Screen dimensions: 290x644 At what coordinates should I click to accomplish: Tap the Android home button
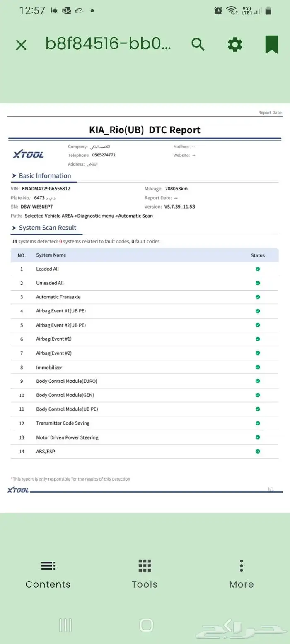[x=146, y=625]
